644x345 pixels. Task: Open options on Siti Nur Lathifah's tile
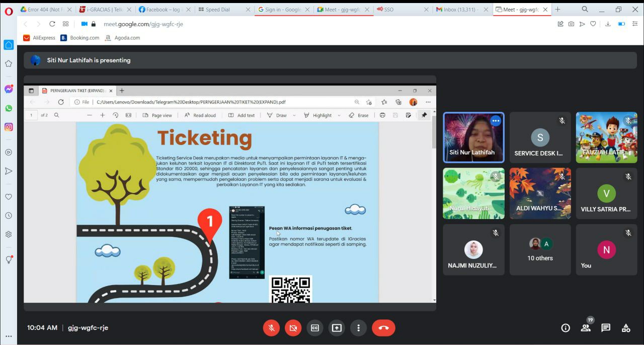point(496,121)
